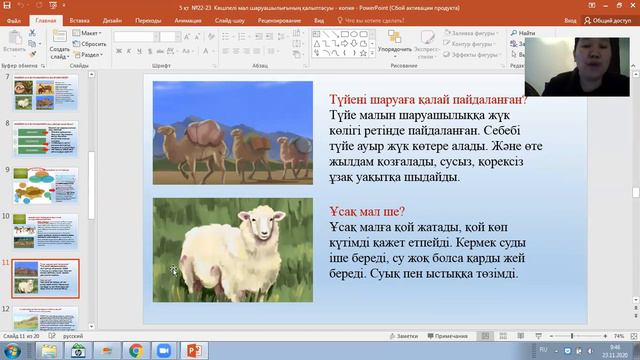Screen dimensions: 640x360
Task: Increase font size with the large A icon
Action: [x=187, y=37]
